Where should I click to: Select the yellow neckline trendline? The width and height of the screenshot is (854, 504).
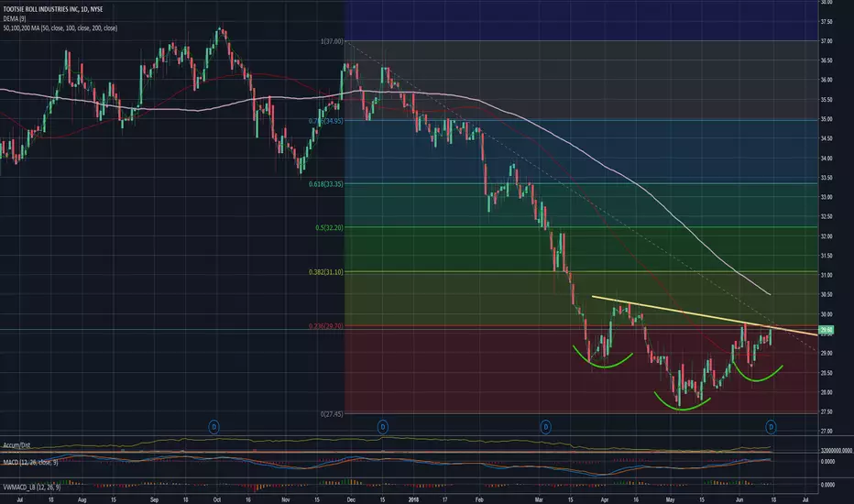coord(705,316)
